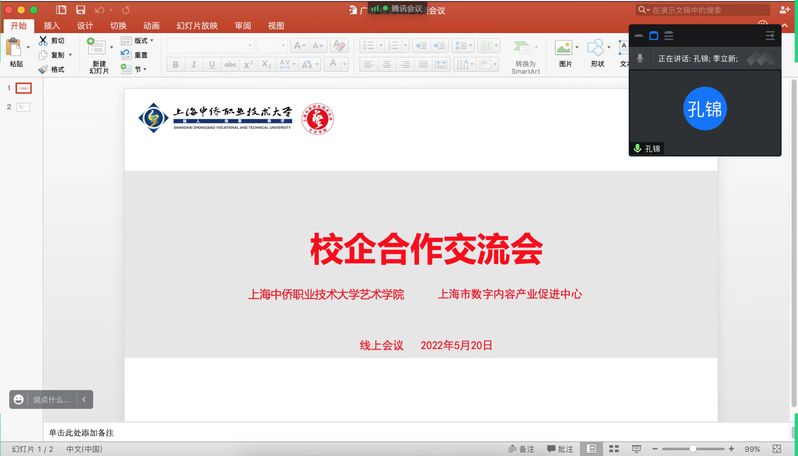The image size is (798, 456).
Task: Insert a picture with the 图片 icon
Action: pos(565,48)
